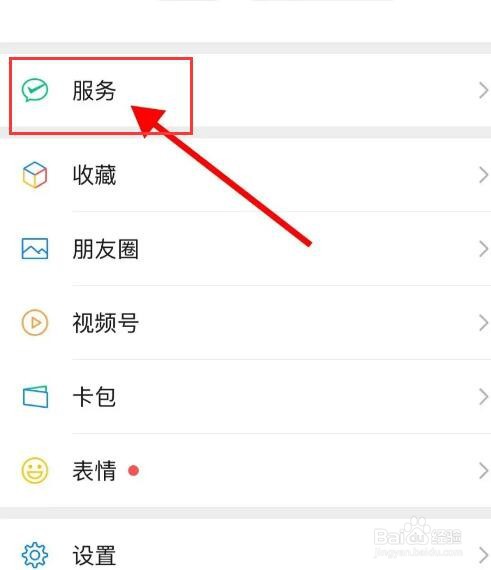
Task: Expand 视频号 using its right chevron
Action: pyautogui.click(x=483, y=323)
